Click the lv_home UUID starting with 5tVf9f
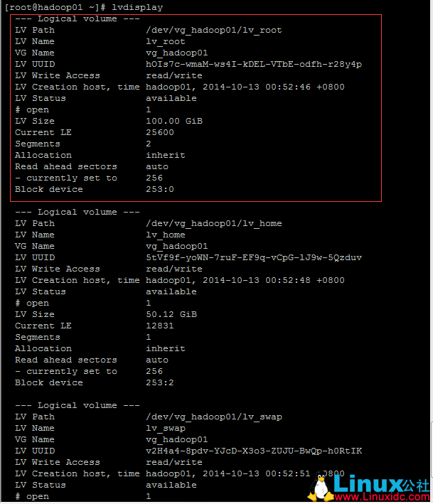Image resolution: width=433 pixels, height=504 pixels. pyautogui.click(x=254, y=257)
